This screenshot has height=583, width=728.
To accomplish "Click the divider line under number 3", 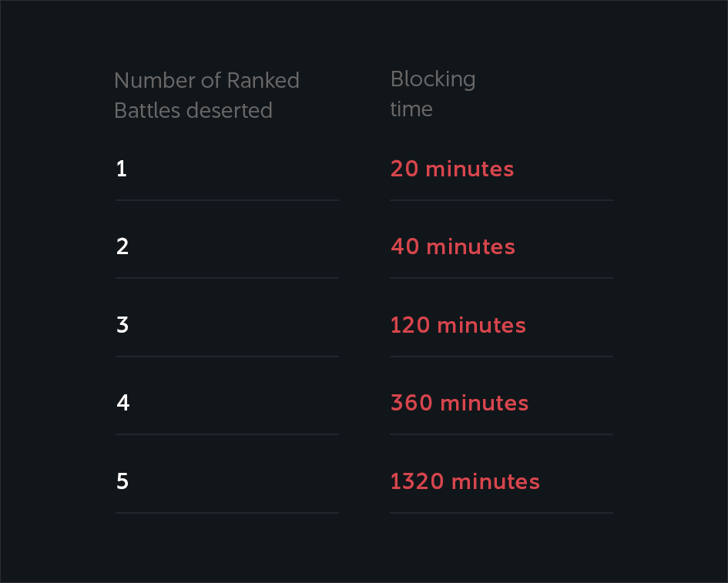I will coord(226,357).
